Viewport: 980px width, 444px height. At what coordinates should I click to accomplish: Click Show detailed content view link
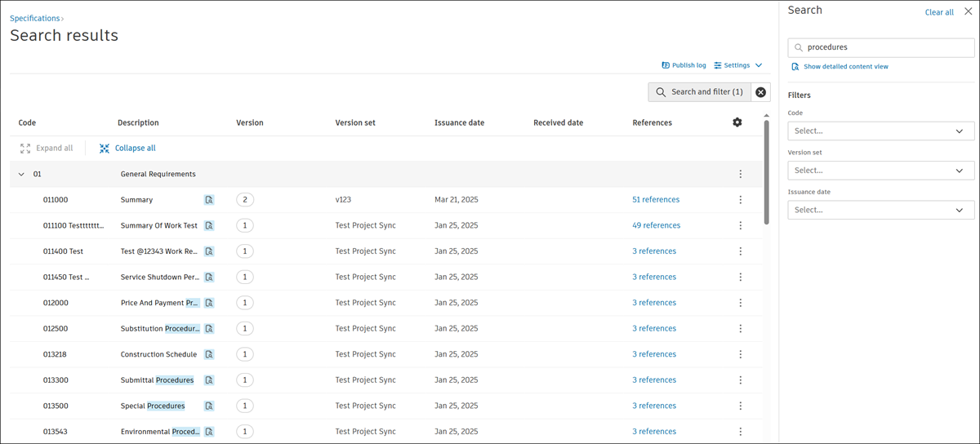click(x=845, y=67)
